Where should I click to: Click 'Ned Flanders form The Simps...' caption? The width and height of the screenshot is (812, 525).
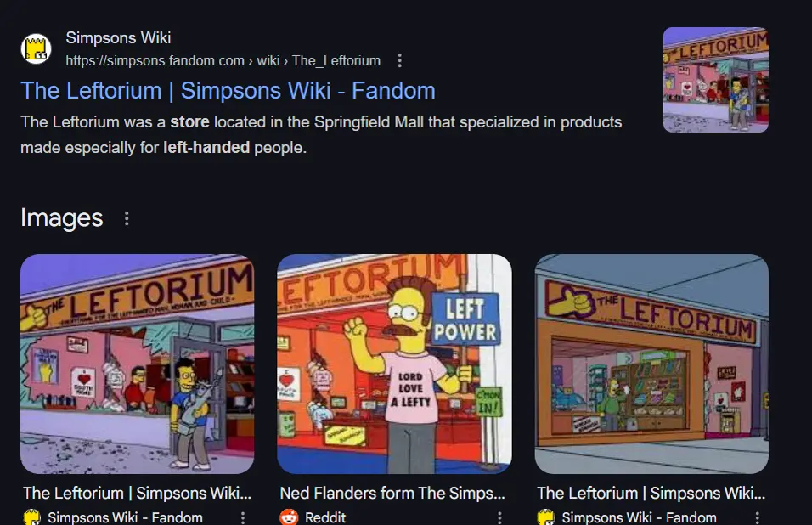[392, 493]
